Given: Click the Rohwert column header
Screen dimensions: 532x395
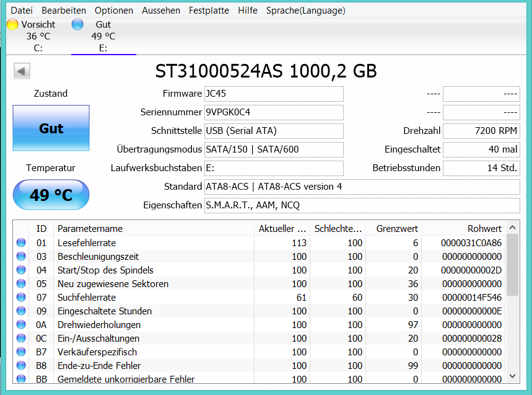Looking at the screenshot, I should click(463, 229).
